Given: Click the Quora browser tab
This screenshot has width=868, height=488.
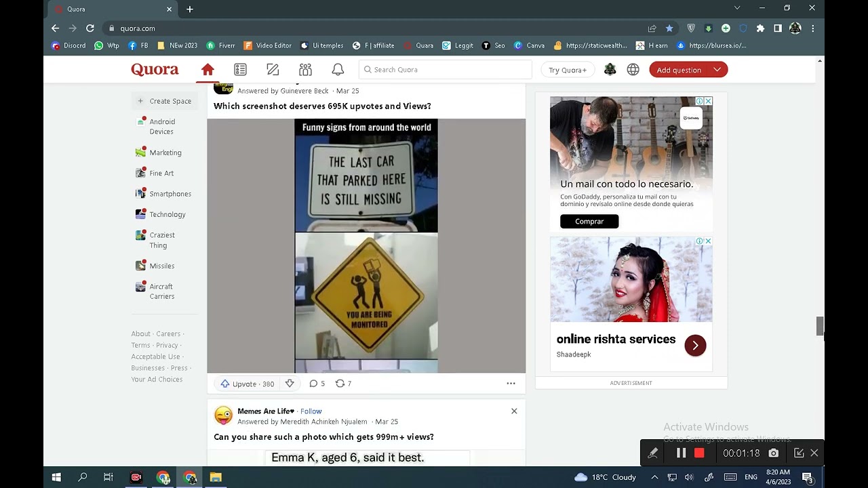Looking at the screenshot, I should coord(112,9).
